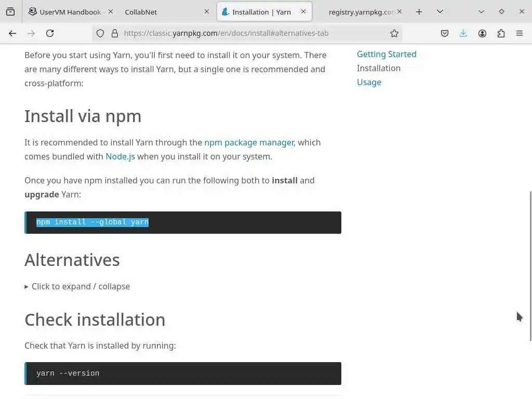Click the npm install --global yarn code
Viewport: 532px width, 399px height.
pos(92,222)
